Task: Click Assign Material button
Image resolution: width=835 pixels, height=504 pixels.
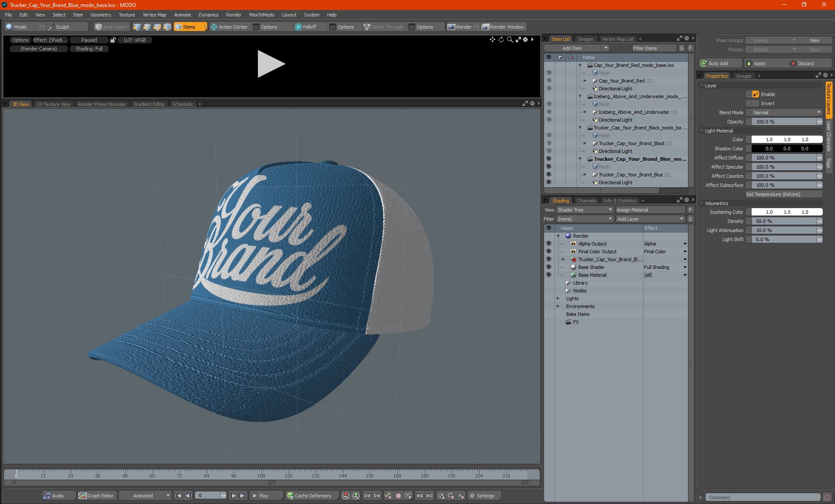Action: tap(650, 210)
